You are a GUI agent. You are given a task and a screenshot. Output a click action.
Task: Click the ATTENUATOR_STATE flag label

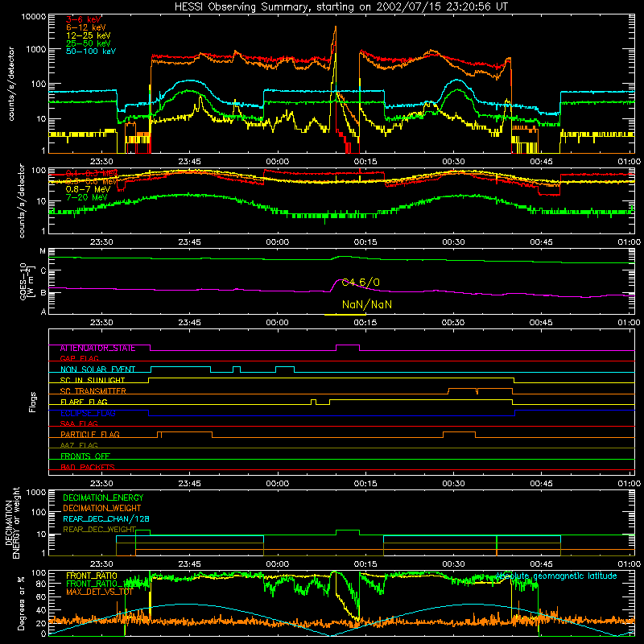[x=97, y=349]
